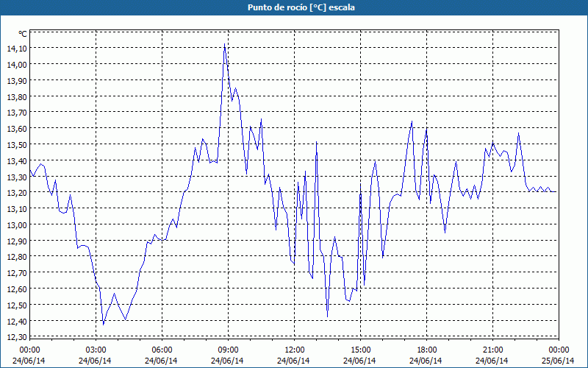Image resolution: width=588 pixels, height=368 pixels.
Task: Click the 03:00 time axis label
Action: tap(96, 350)
